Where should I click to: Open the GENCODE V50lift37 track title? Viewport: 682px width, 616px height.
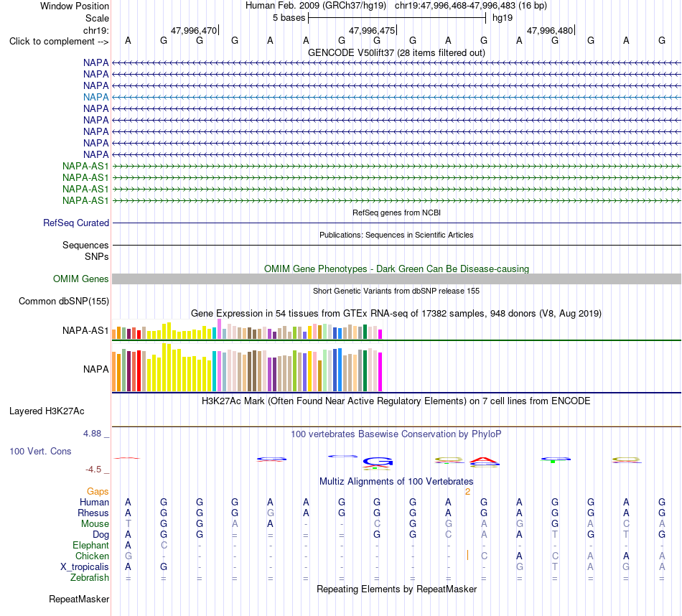tap(396, 52)
